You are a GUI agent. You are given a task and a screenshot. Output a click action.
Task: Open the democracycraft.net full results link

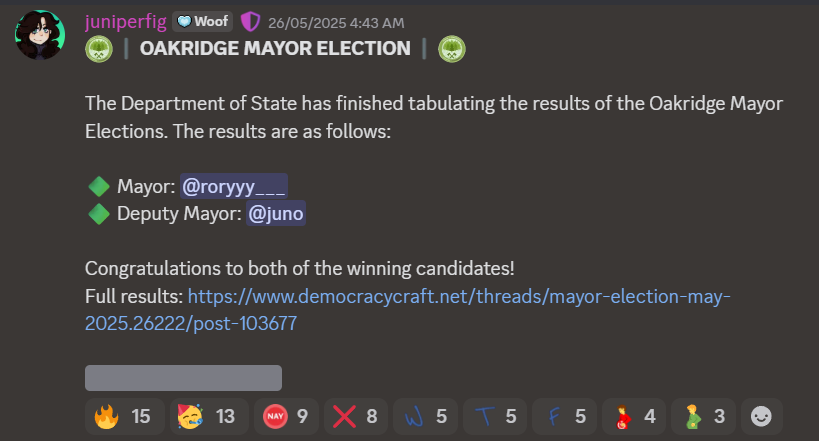point(407,310)
